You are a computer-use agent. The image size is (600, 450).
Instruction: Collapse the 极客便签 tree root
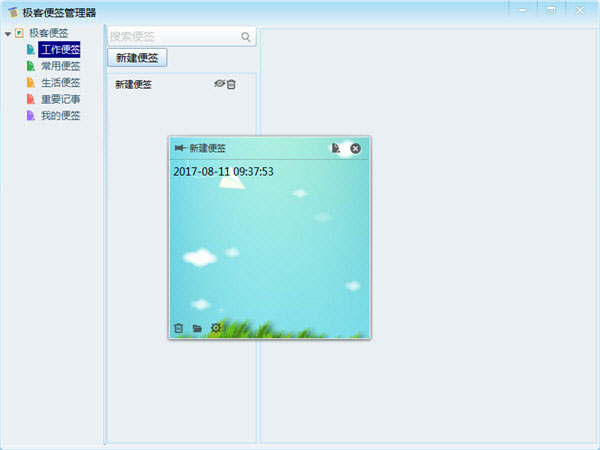coord(8,34)
